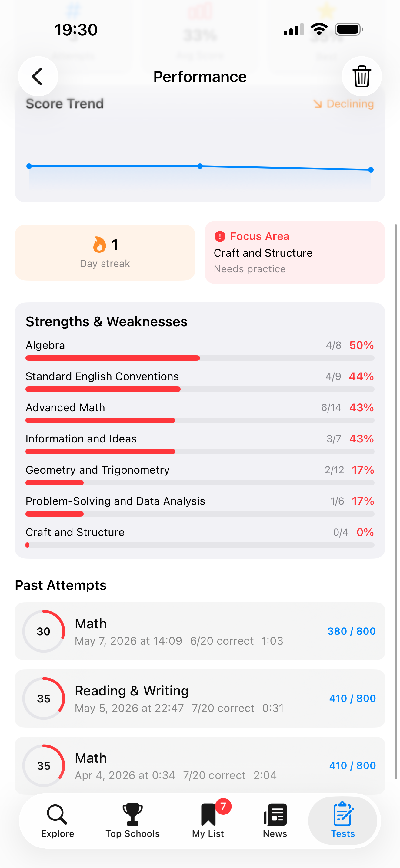Open My List bookmark tab
This screenshot has height=868, width=400.
[x=208, y=821]
